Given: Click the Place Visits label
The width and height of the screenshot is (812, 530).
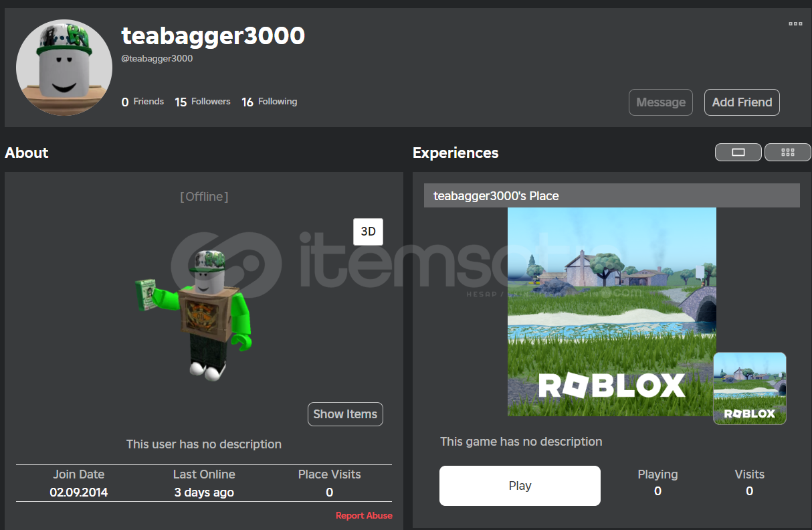Looking at the screenshot, I should point(330,474).
